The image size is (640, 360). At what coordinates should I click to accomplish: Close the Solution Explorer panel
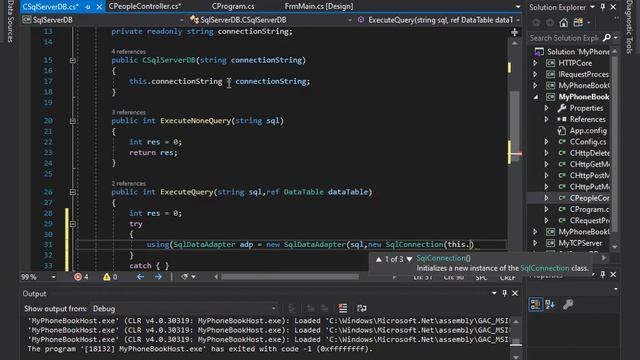tap(613, 7)
